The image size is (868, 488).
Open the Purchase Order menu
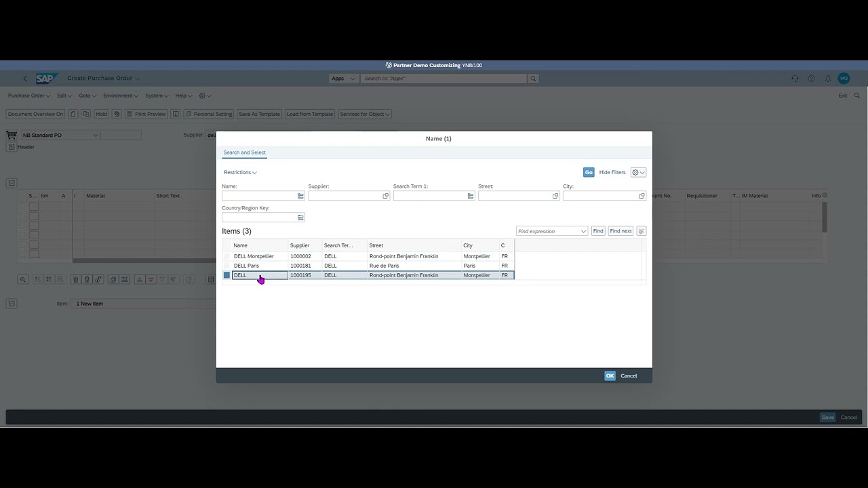28,96
